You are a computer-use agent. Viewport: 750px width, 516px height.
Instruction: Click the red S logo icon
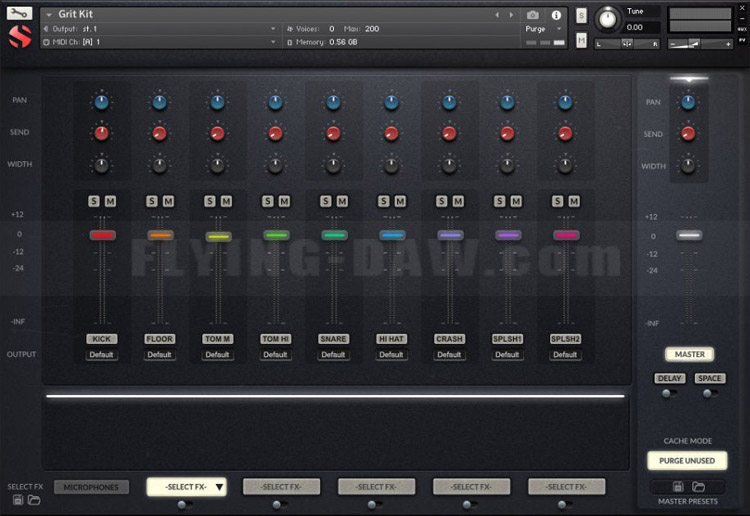pos(20,36)
